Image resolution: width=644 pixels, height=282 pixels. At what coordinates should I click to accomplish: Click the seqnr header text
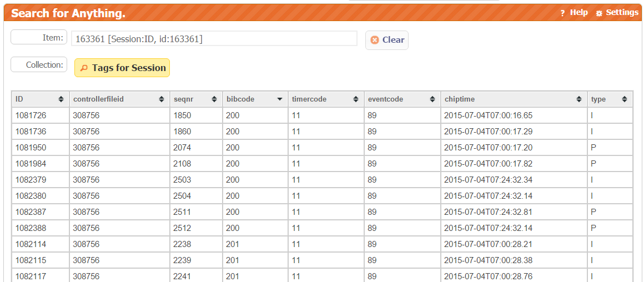click(183, 99)
